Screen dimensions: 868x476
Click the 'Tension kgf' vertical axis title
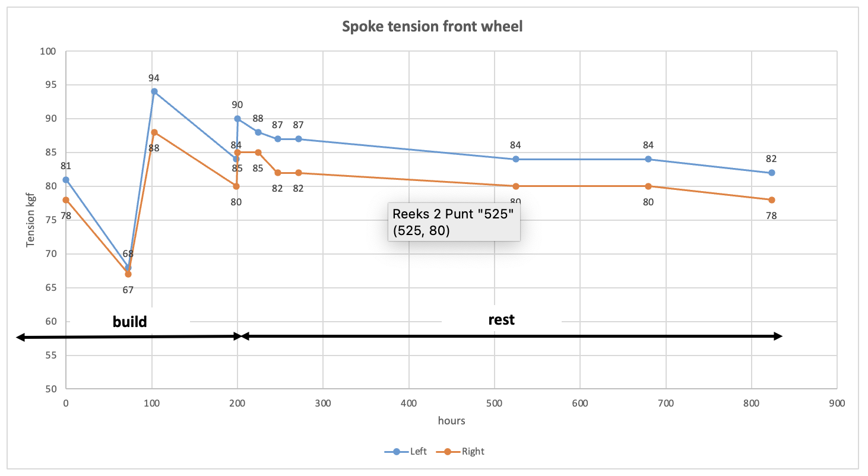tap(30, 220)
